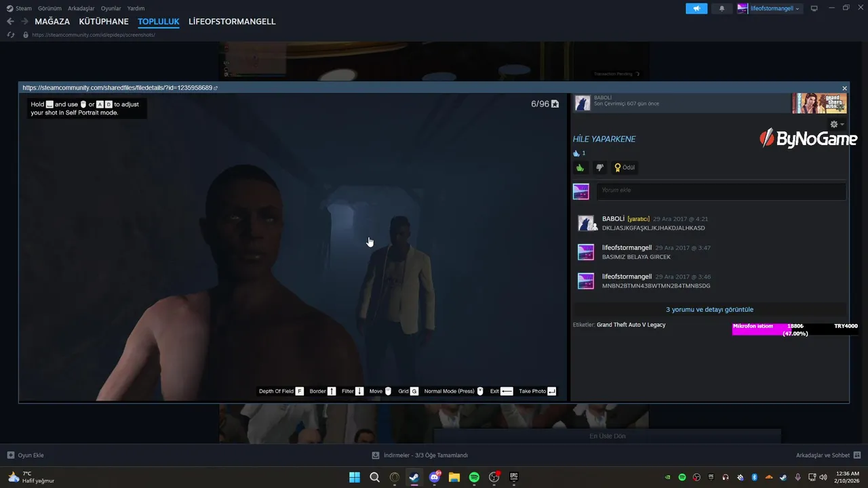The image size is (868, 488).
Task: Open the Steam announcements megaphone button
Action: coord(696,8)
